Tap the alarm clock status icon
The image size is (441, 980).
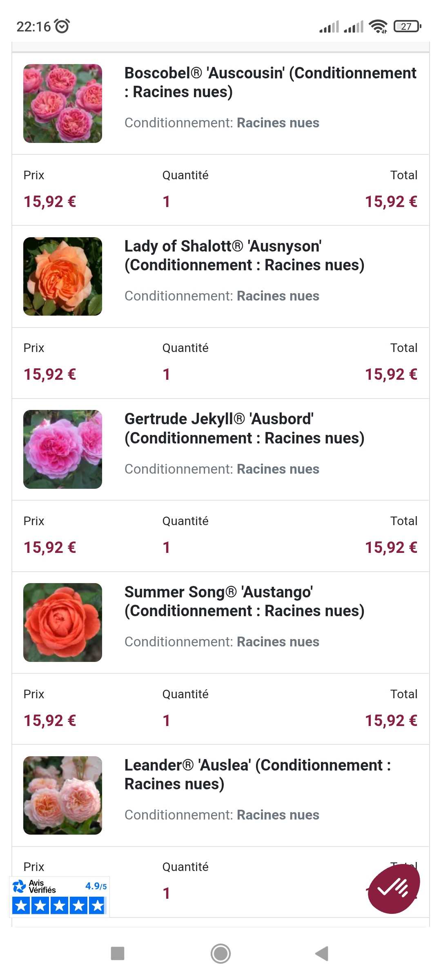point(62,26)
